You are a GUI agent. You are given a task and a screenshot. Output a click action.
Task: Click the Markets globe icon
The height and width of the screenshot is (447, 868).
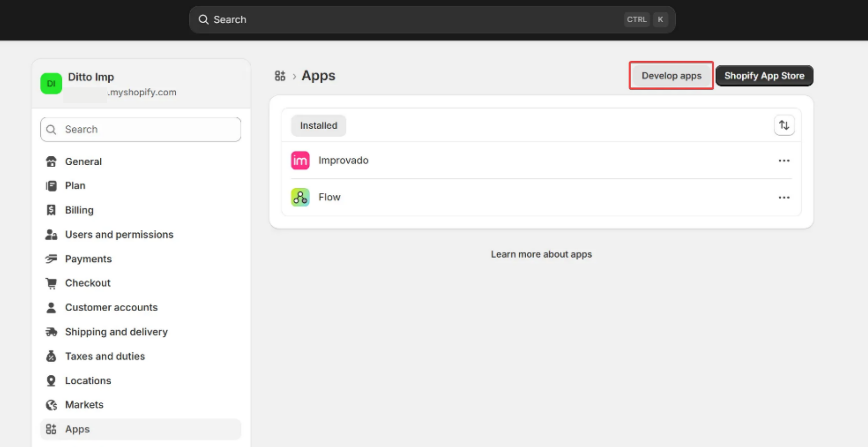coord(51,405)
